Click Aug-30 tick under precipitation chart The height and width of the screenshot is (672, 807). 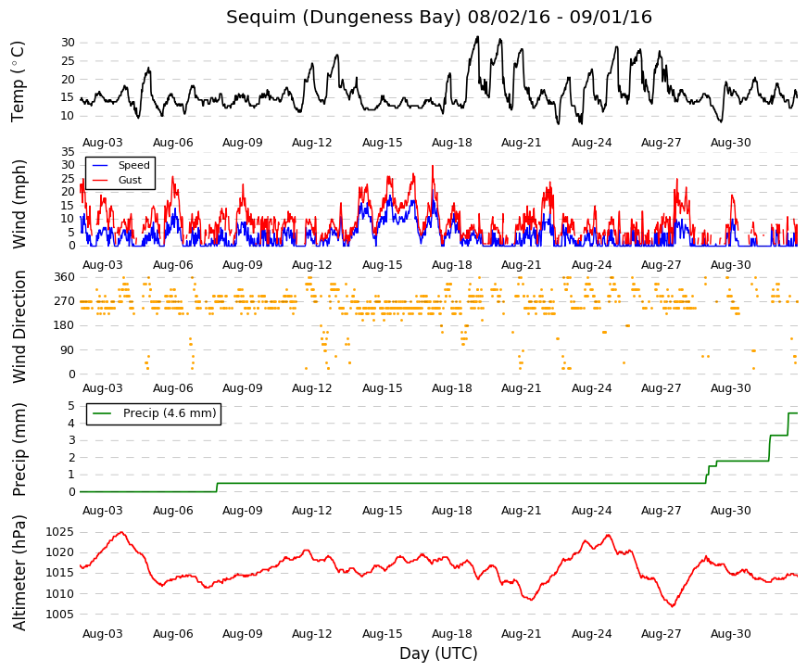tap(731, 511)
